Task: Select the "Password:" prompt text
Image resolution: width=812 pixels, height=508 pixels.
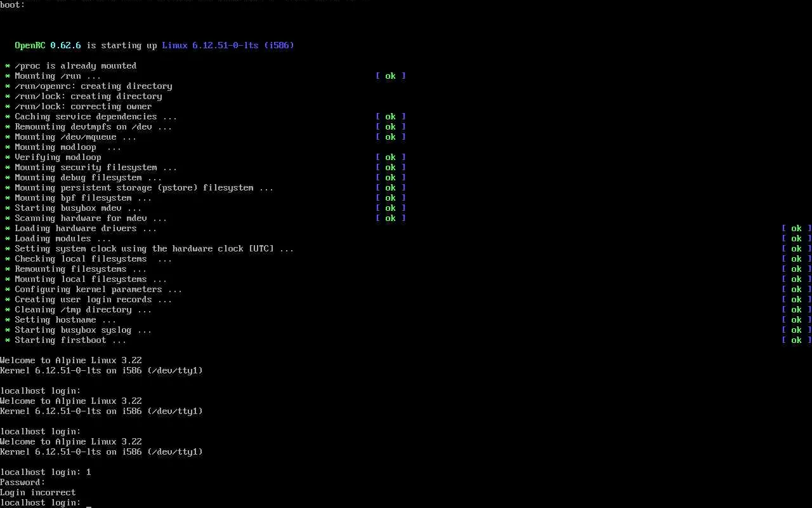Action: (23, 483)
